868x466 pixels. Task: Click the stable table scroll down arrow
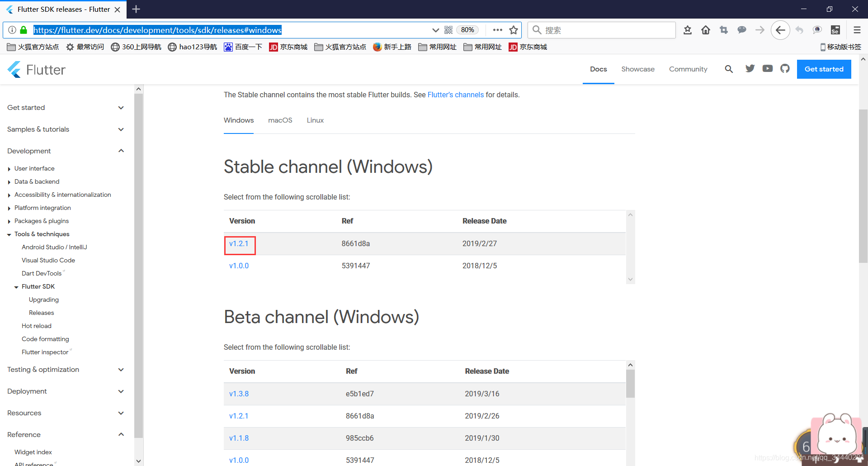coord(630,279)
